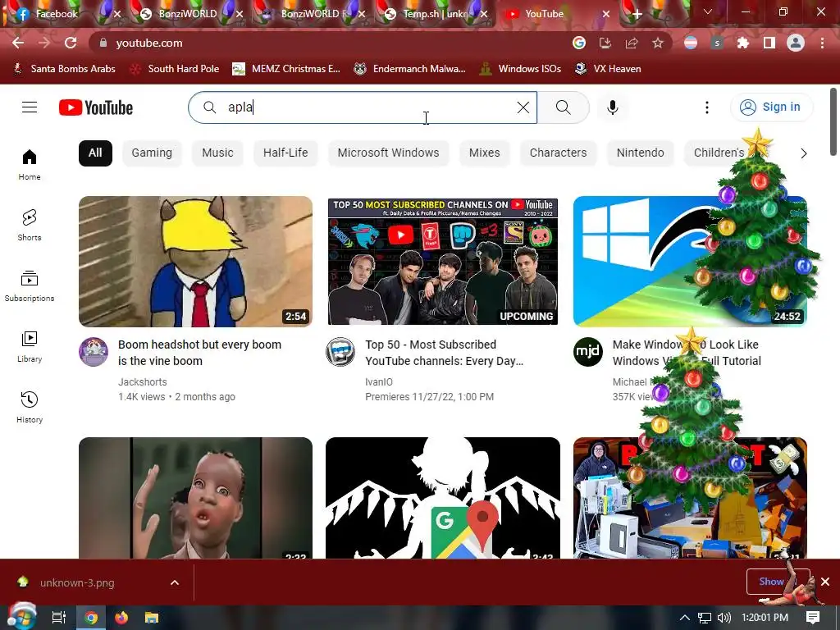Click the YouTube logo
Image resolution: width=840 pixels, height=630 pixels.
tap(96, 107)
